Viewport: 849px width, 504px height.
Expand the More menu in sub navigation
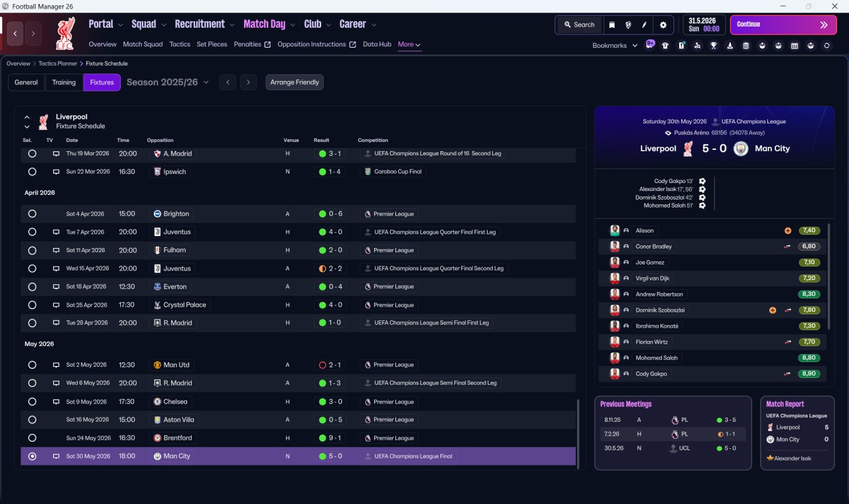pos(409,44)
